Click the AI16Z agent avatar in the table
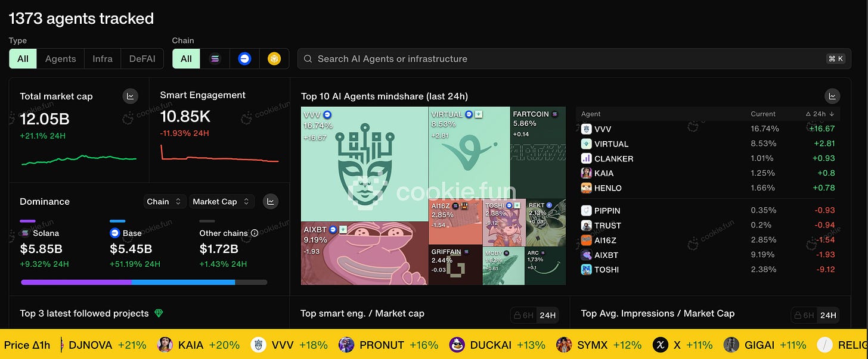Image resolution: width=868 pixels, height=359 pixels. (x=586, y=240)
